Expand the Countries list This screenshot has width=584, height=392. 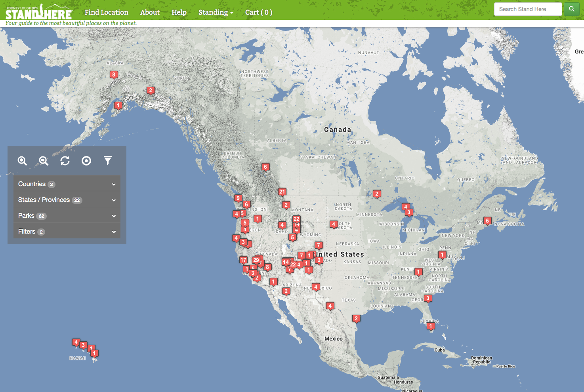click(67, 184)
